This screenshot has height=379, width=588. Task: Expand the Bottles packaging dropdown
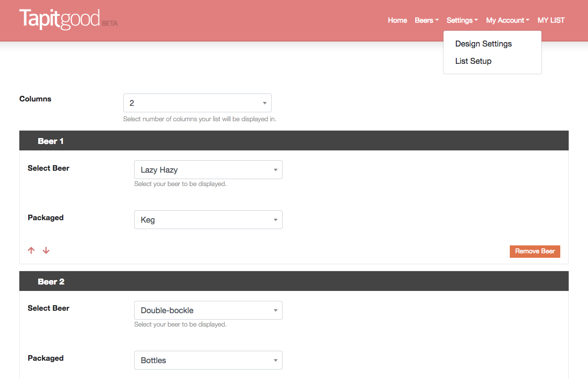pos(208,360)
